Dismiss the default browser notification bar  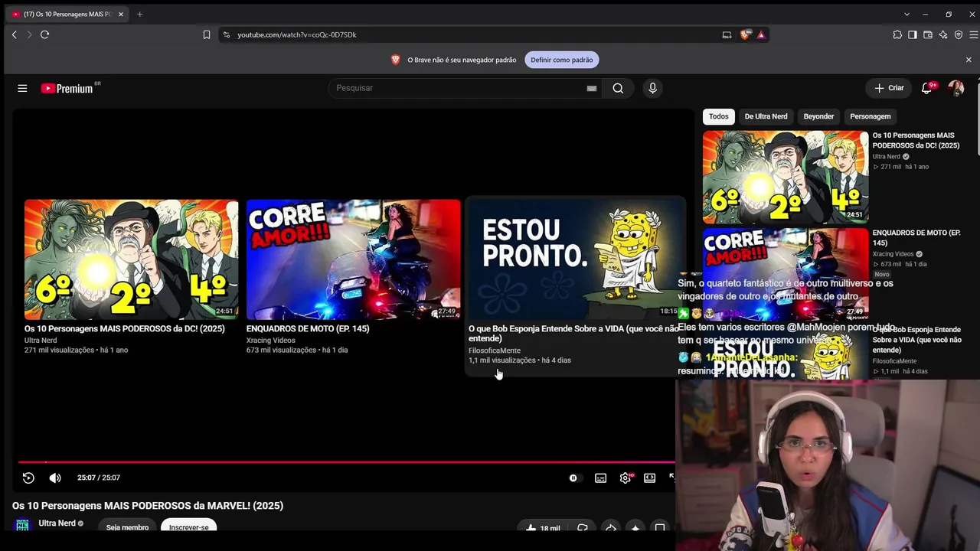pos(969,60)
